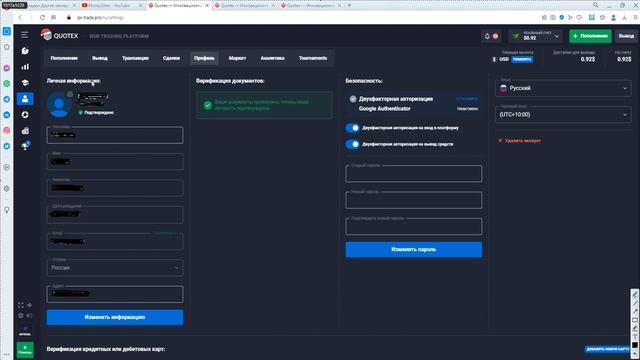Image resolution: width=640 pixels, height=360 pixels.
Task: Toggle two-factor authorization for withdrawals
Action: (x=352, y=144)
